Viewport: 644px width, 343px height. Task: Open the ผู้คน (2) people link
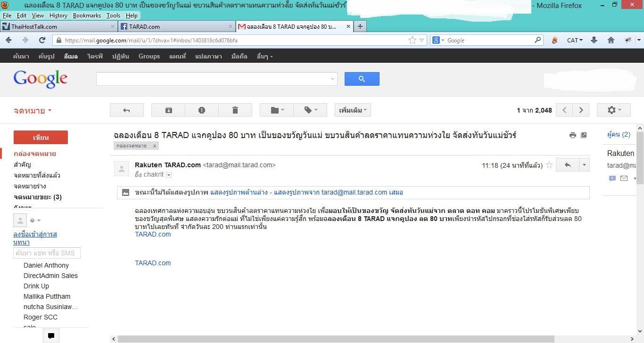619,134
